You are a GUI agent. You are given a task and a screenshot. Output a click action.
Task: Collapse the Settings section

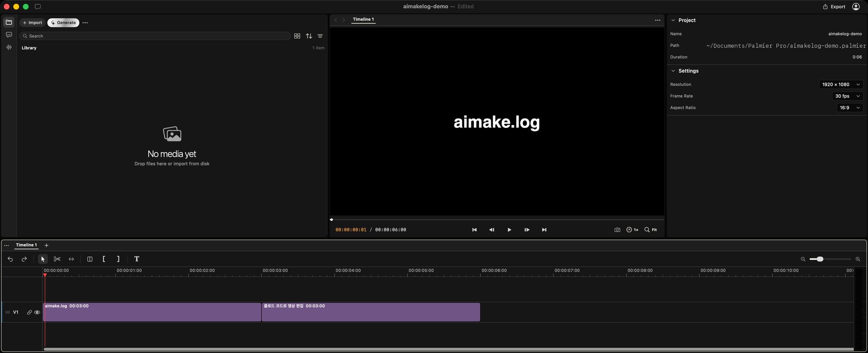pos(673,71)
